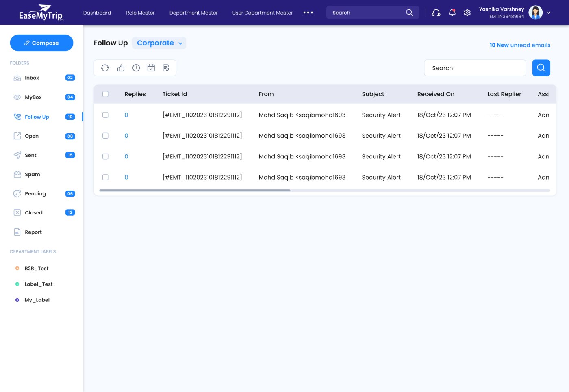The height and width of the screenshot is (392, 569).
Task: Open the headset support icon
Action: coord(436,13)
